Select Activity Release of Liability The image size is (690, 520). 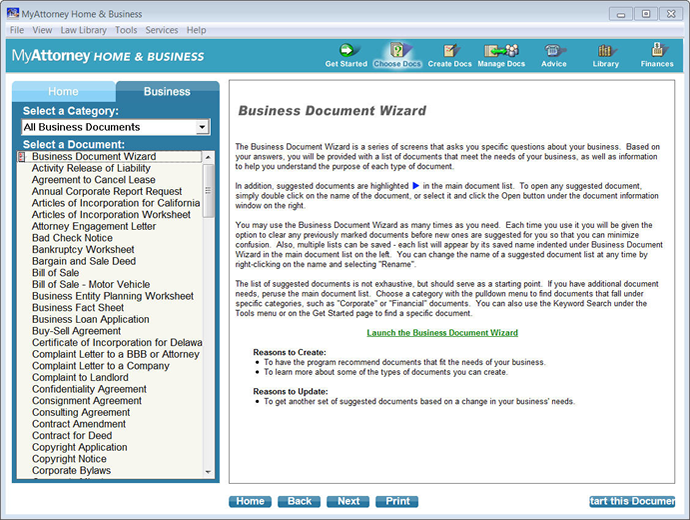(x=91, y=168)
